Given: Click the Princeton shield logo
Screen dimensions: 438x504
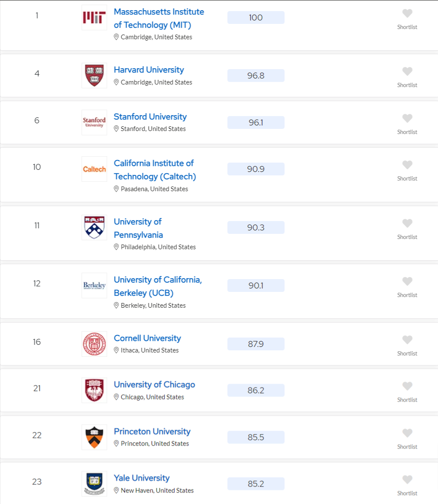Looking at the screenshot, I should pyautogui.click(x=94, y=437).
